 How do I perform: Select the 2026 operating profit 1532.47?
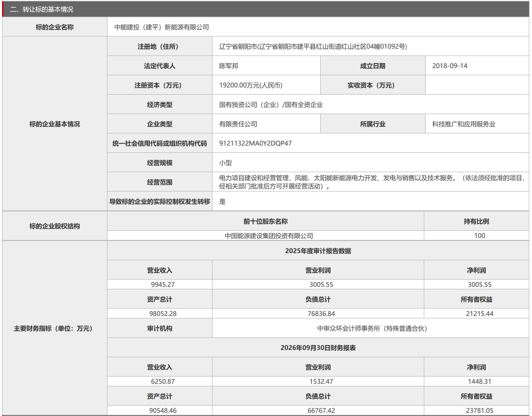pos(321,381)
